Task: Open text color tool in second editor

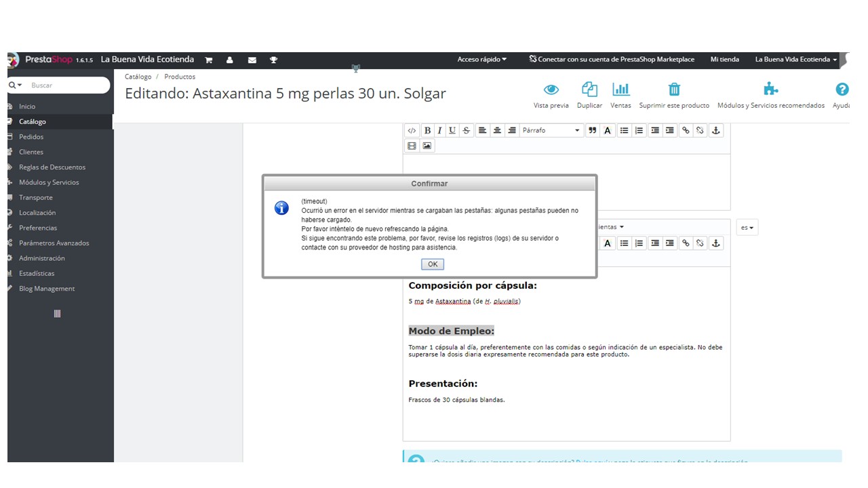Action: point(608,243)
